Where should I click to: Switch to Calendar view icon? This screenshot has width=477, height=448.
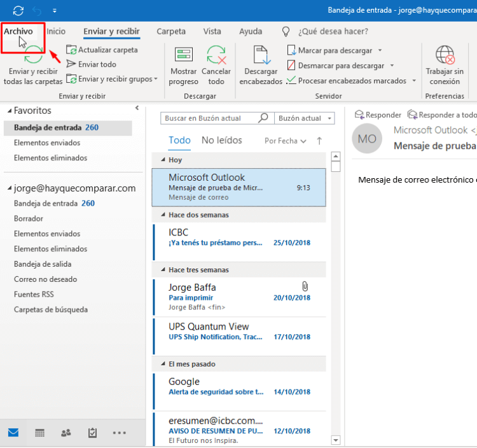(40, 433)
